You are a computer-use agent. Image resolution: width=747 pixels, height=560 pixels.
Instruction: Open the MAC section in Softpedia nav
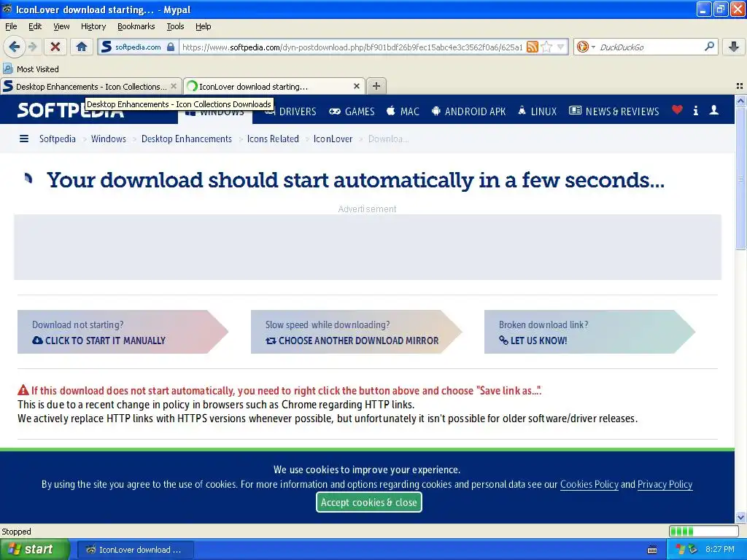(x=403, y=112)
